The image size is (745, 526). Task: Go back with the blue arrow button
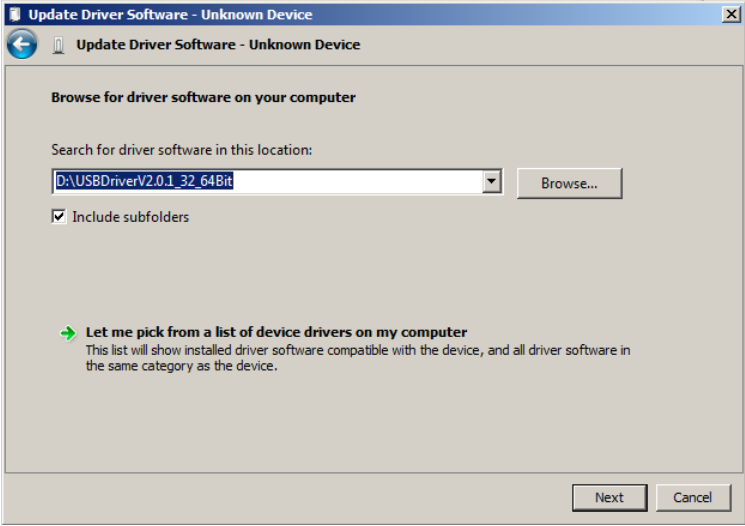coord(22,44)
